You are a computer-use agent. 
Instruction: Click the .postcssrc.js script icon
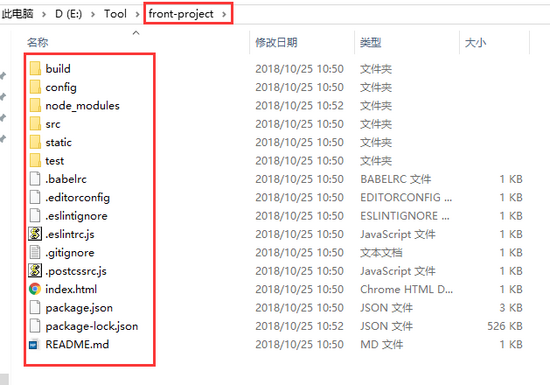click(x=35, y=271)
